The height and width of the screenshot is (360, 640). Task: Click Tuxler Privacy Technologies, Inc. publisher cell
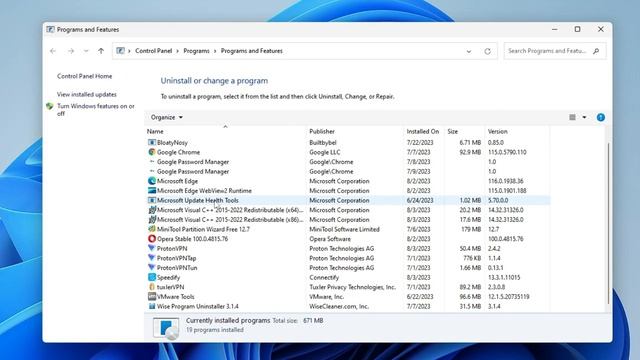(353, 287)
